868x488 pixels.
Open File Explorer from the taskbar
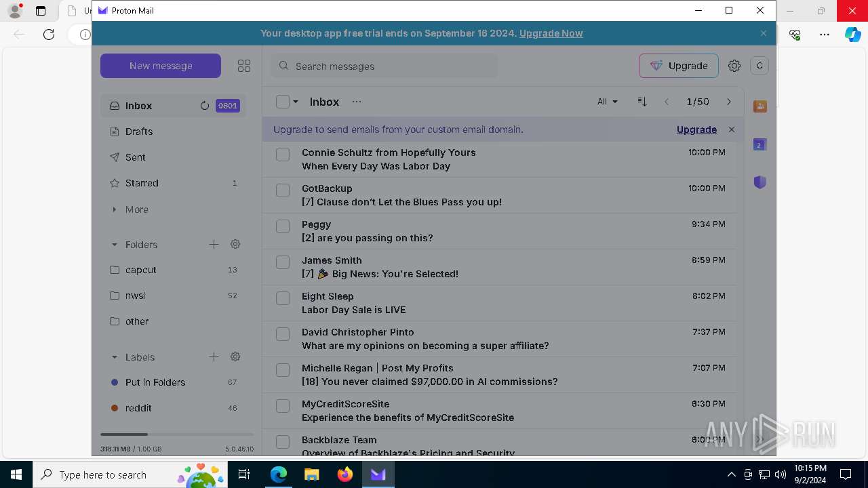pos(312,474)
